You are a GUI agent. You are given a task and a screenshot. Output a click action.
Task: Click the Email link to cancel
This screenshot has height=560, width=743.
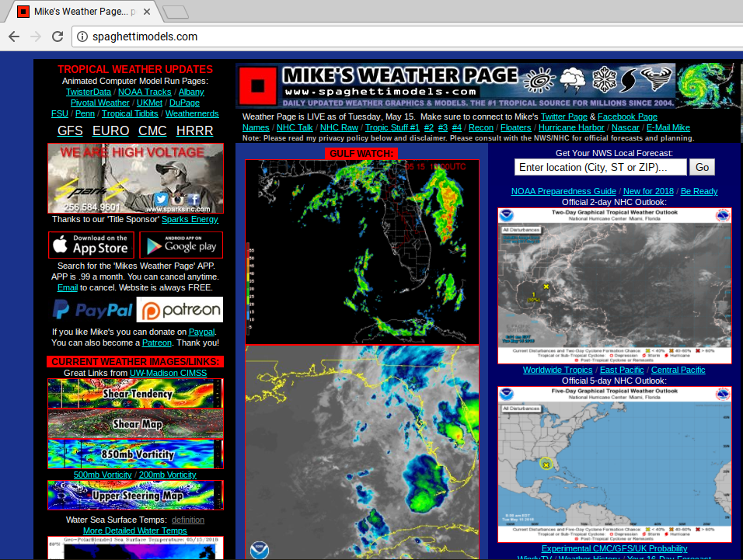point(68,287)
